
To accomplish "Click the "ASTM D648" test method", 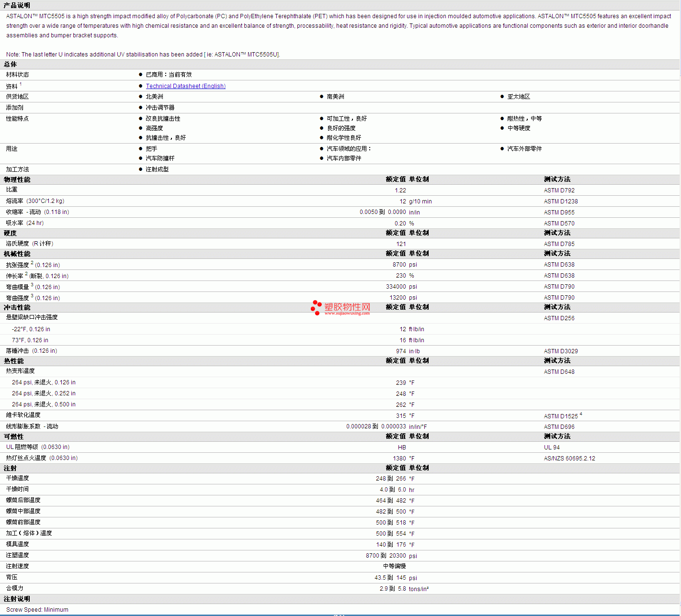I will point(559,372).
